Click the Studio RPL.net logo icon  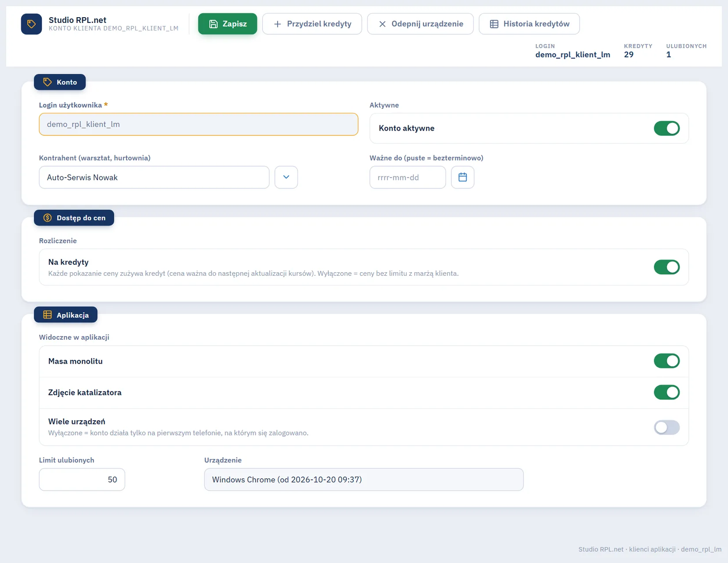tap(31, 24)
